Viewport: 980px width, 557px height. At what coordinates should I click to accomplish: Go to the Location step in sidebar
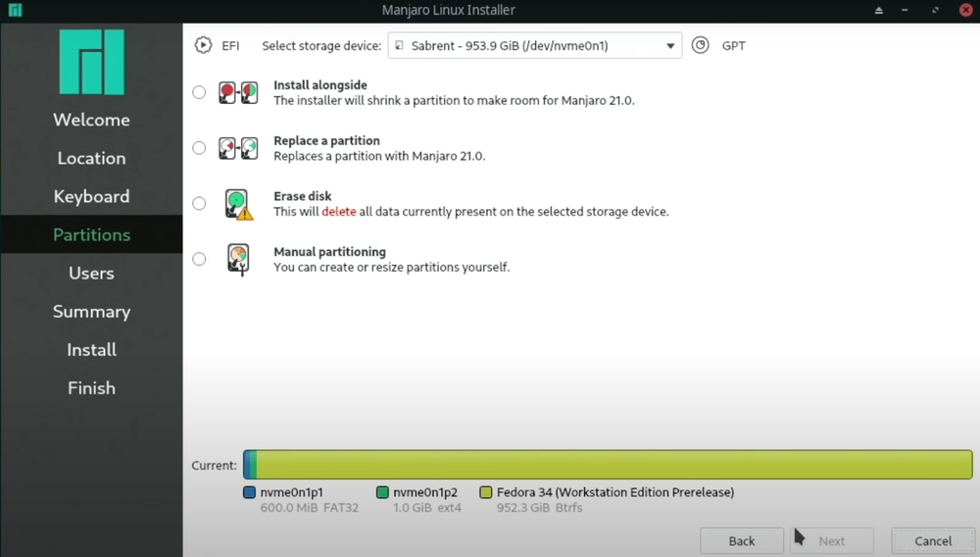tap(91, 158)
